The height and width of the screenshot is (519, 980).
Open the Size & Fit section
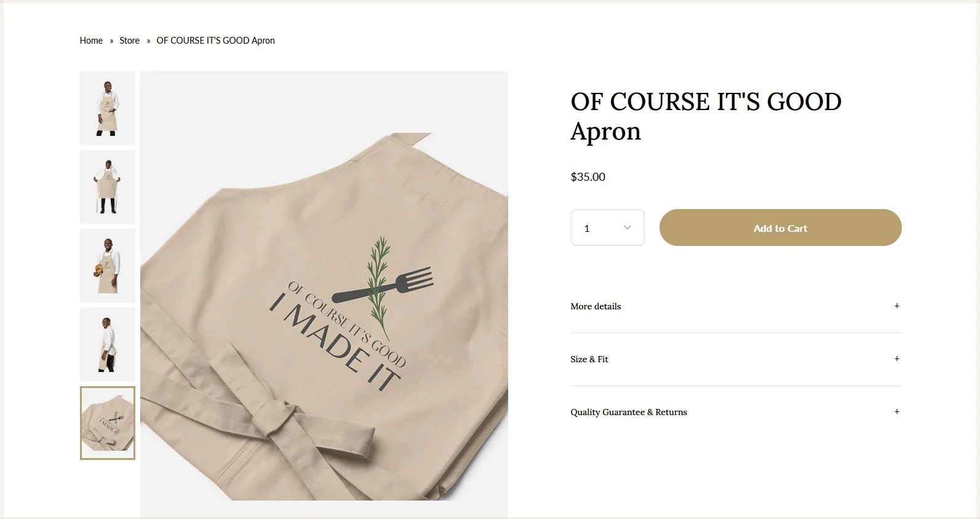[736, 359]
